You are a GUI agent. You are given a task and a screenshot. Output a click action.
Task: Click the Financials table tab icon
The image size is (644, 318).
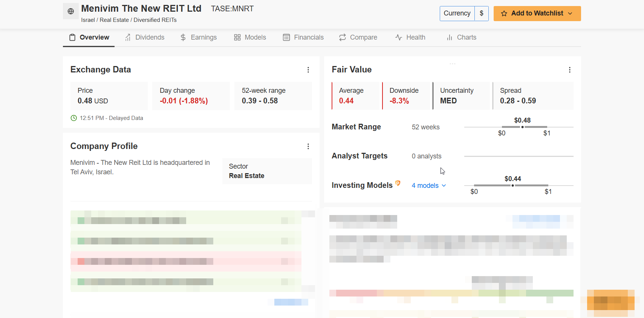(286, 37)
